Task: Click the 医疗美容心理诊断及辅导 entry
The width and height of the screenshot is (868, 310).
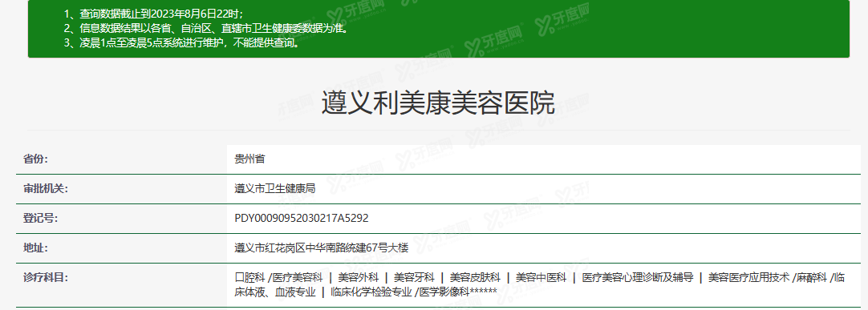Action: pyautogui.click(x=638, y=277)
